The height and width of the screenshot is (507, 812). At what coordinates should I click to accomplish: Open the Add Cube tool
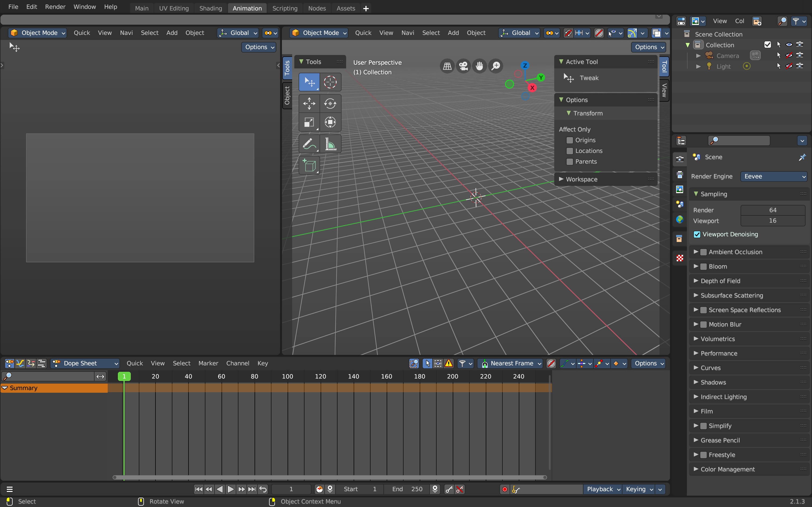click(309, 165)
